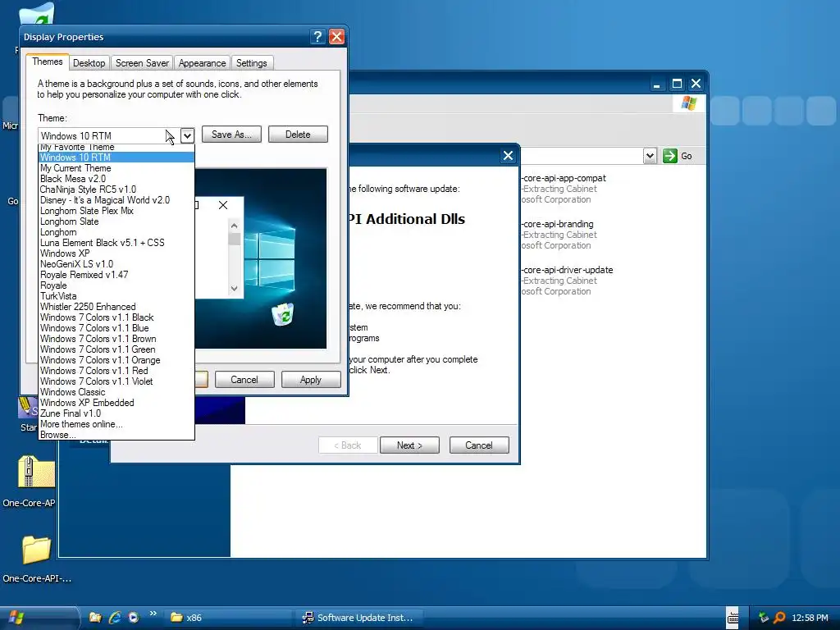Click the magnifier search tray icon
The width and height of the screenshot is (840, 630).
[x=780, y=618]
